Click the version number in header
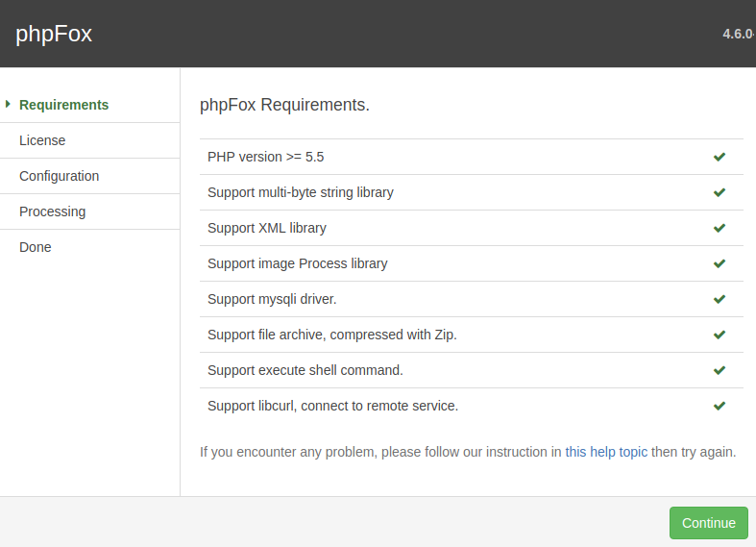The height and width of the screenshot is (547, 756). pos(738,34)
